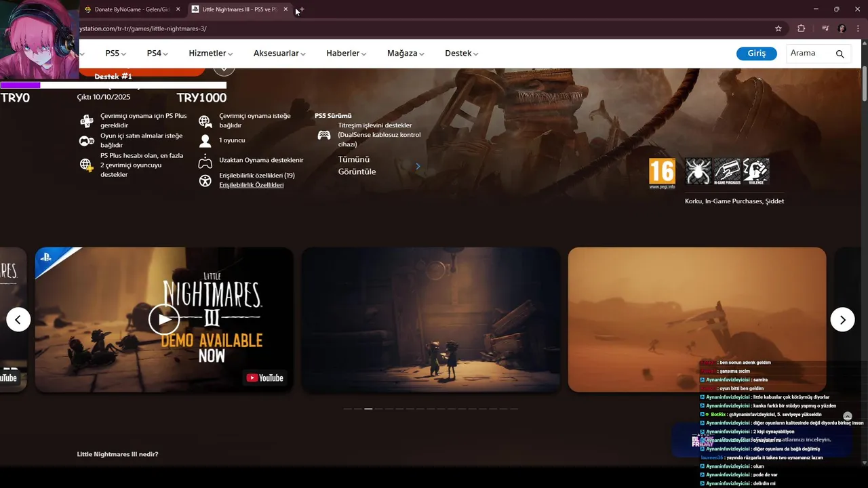The image size is (868, 488).
Task: Click the in-game purchases controller icon
Action: (x=87, y=141)
